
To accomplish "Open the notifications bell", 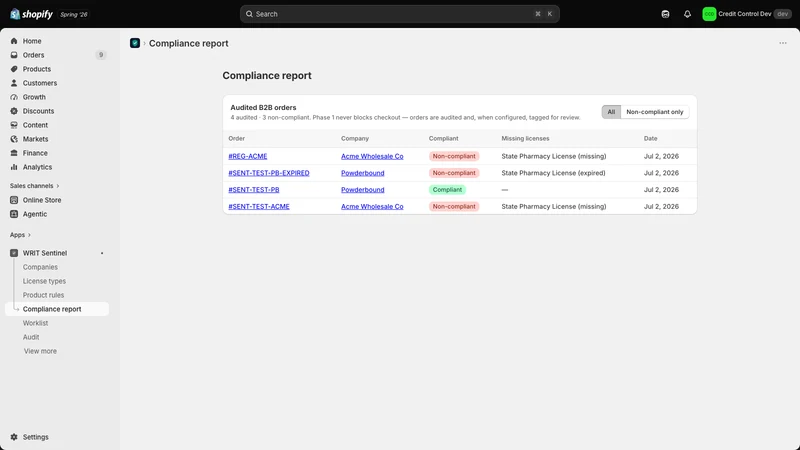I will tap(687, 14).
